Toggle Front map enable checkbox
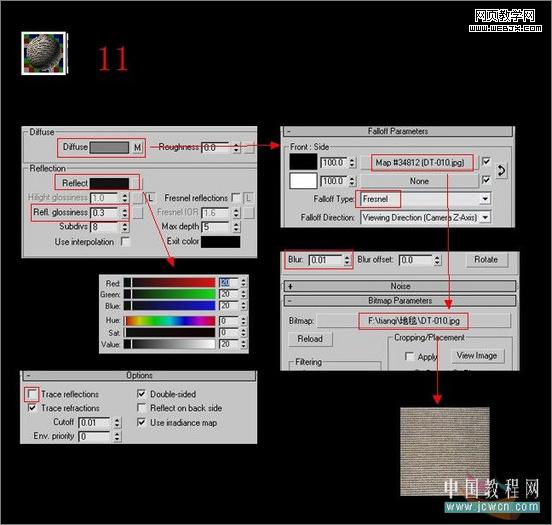The width and height of the screenshot is (552, 525). click(x=486, y=162)
